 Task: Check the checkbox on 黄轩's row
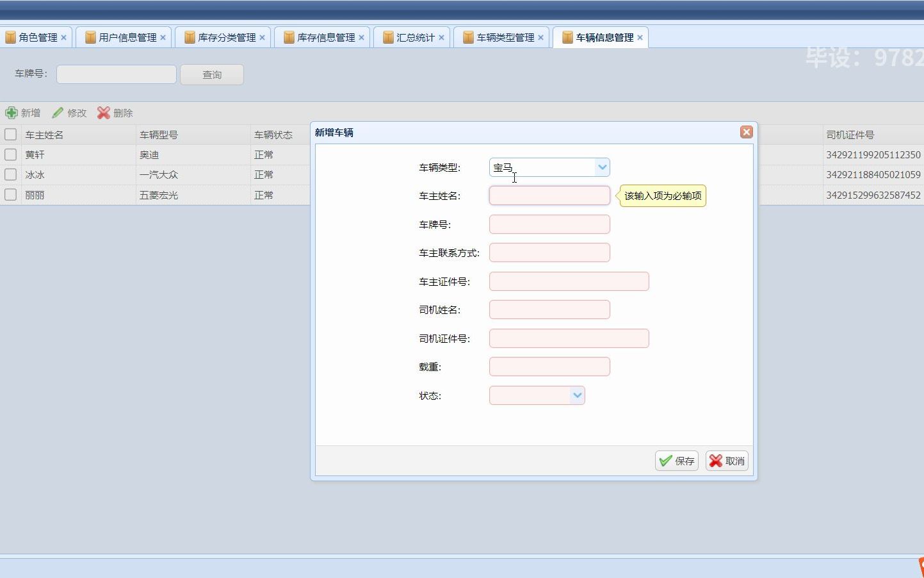10,154
